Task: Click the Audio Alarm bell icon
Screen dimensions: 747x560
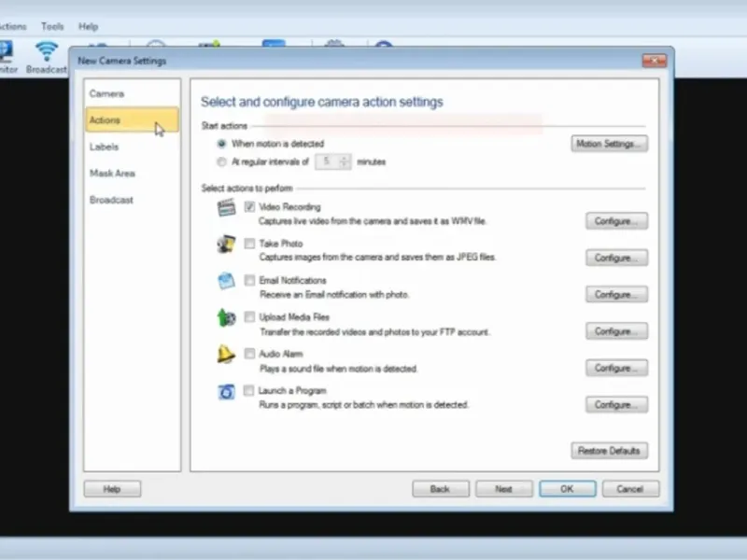Action: coord(226,355)
